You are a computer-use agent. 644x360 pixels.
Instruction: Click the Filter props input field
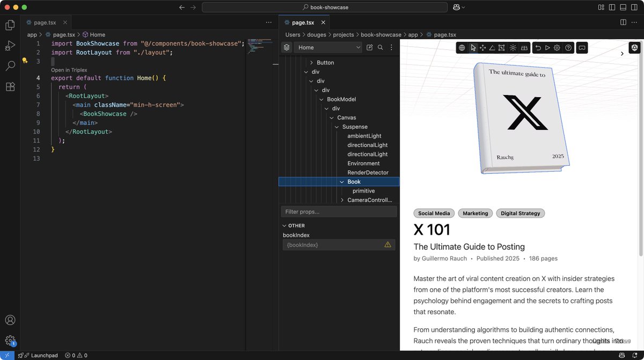pyautogui.click(x=339, y=211)
